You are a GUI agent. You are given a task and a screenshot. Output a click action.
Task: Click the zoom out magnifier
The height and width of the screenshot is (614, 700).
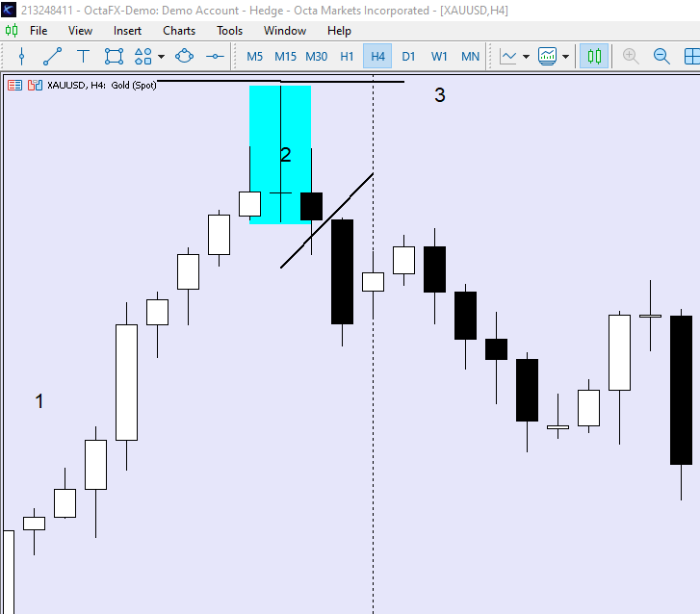tap(661, 56)
